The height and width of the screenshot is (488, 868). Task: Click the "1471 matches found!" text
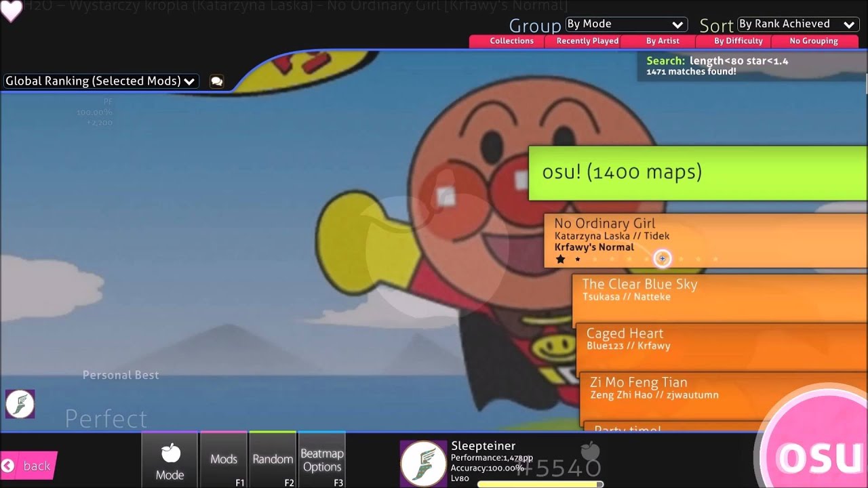[691, 72]
